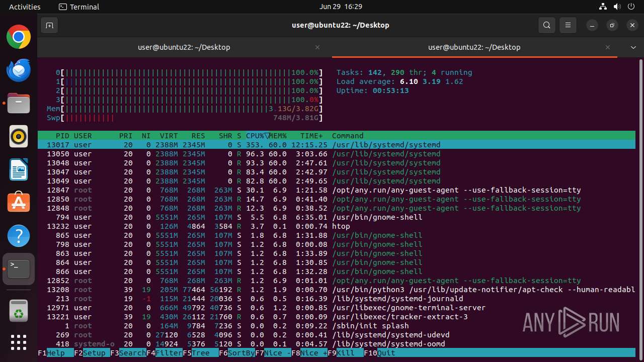The height and width of the screenshot is (362, 644).
Task: Select the htop process row PID 13232
Action: 337,226
